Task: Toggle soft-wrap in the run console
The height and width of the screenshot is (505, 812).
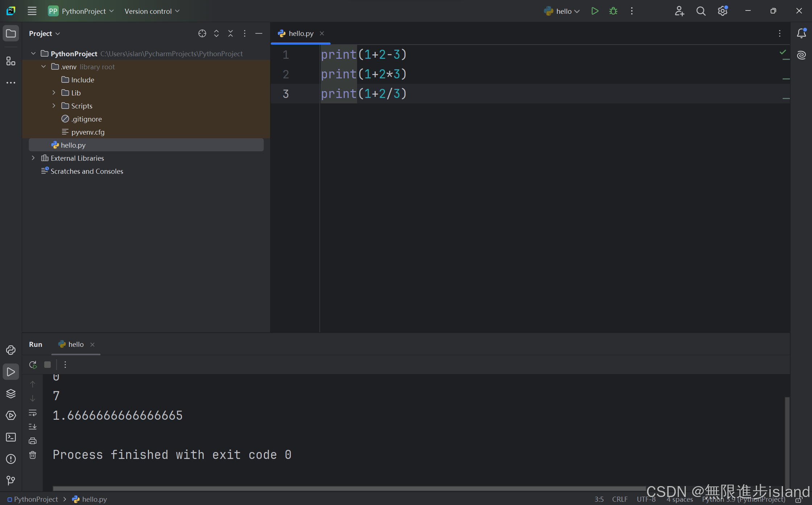Action: pos(33,413)
